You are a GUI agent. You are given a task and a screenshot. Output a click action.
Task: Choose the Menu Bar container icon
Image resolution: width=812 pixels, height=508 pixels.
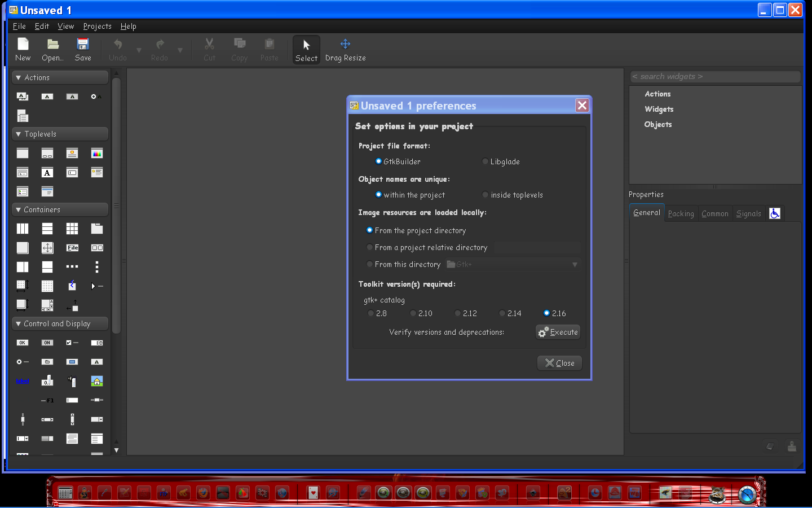tap(72, 248)
